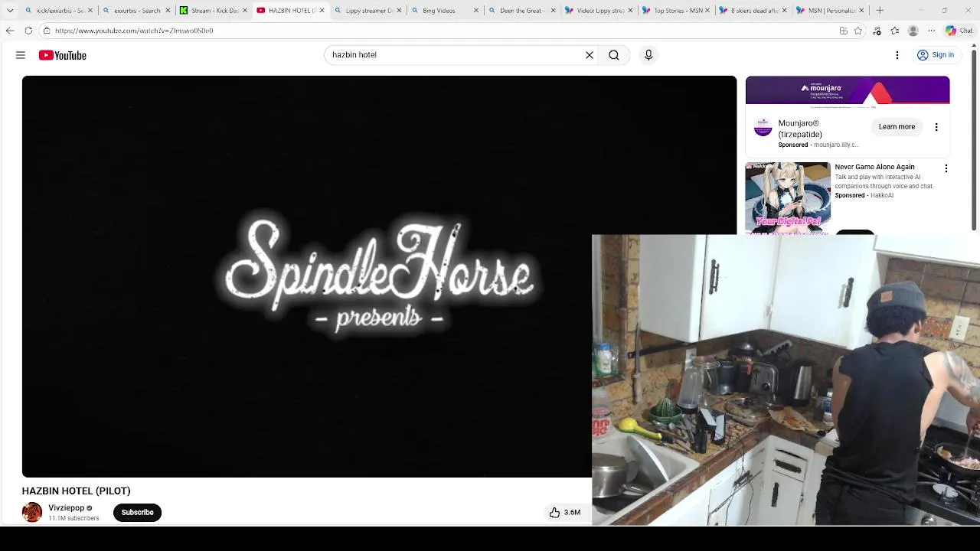Open the split screen browser icon
This screenshot has height=551, width=980.
coord(843,31)
